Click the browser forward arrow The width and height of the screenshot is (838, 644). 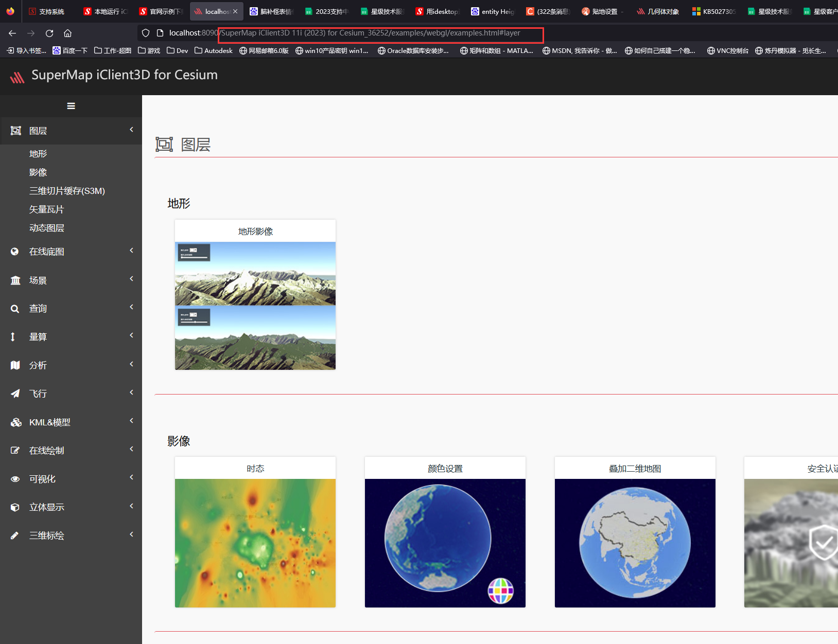click(x=31, y=33)
